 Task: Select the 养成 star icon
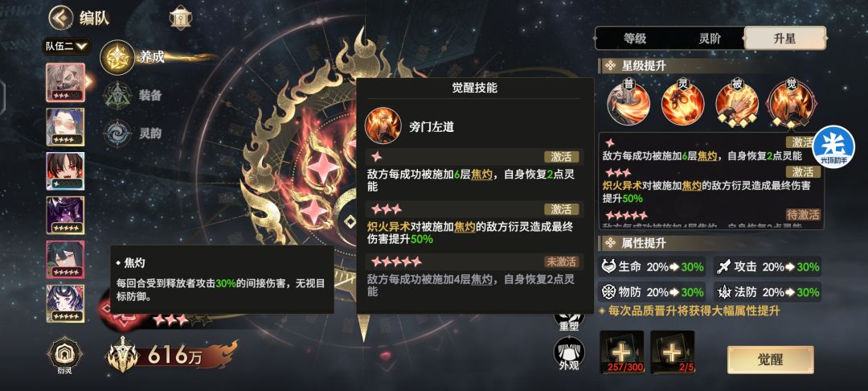tap(117, 57)
